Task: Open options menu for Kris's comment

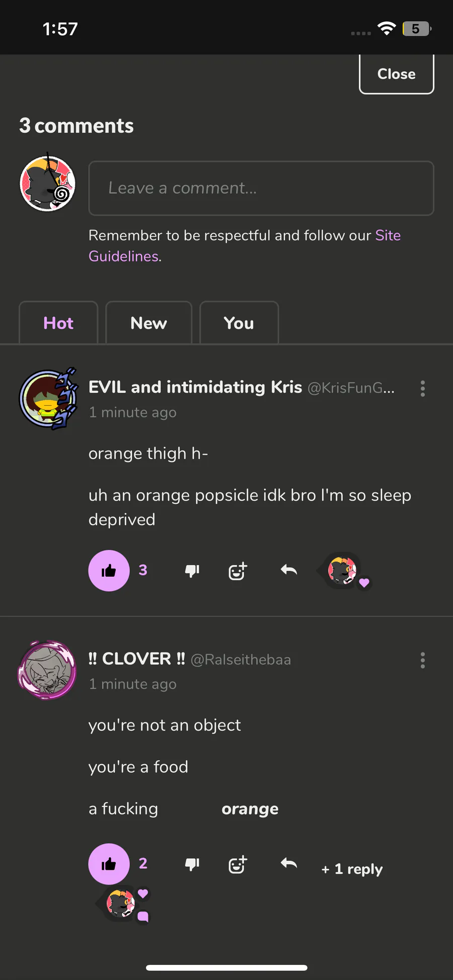Action: (x=423, y=388)
